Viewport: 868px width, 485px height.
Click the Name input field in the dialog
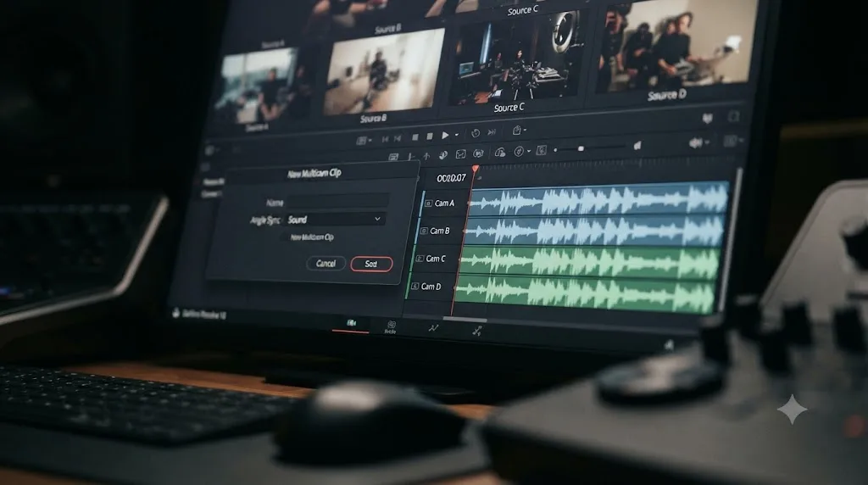[x=337, y=201]
